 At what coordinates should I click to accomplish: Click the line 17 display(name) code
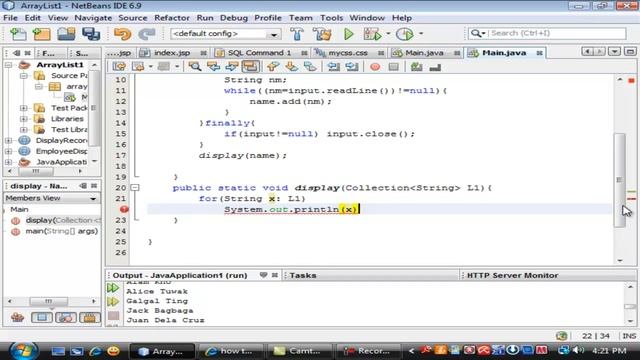[x=243, y=156]
